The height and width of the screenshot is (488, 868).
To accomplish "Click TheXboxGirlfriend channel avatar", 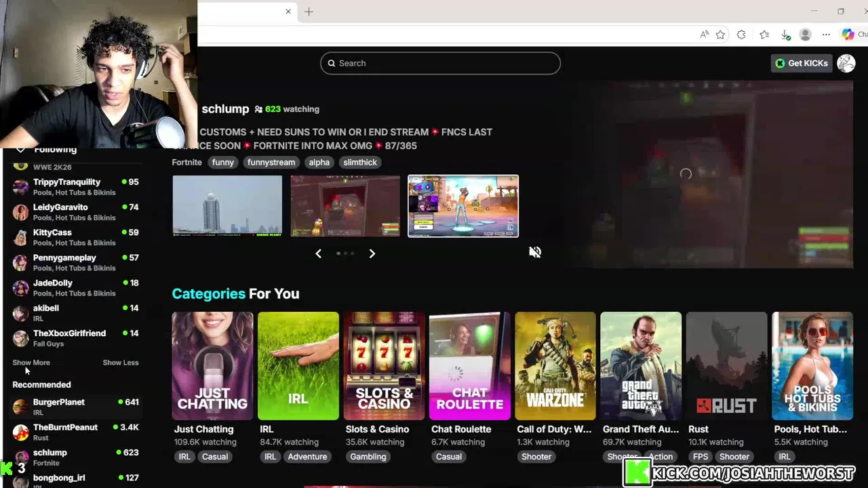I will (21, 338).
